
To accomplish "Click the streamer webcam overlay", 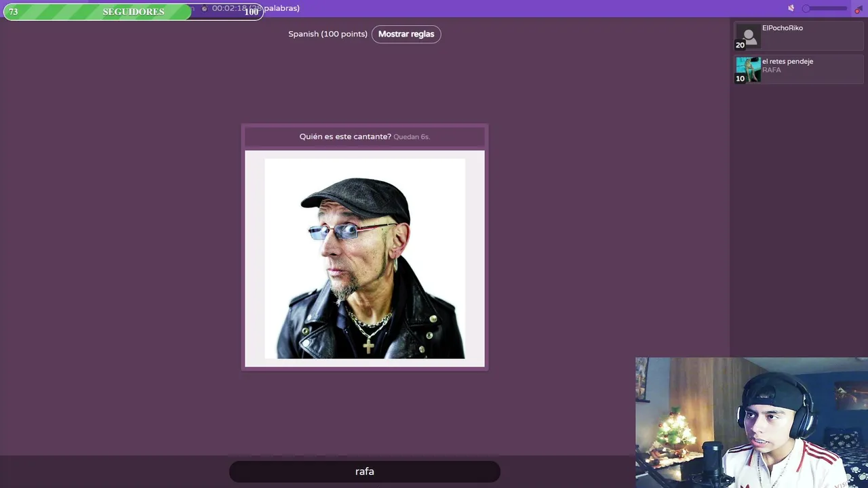I will tap(751, 423).
